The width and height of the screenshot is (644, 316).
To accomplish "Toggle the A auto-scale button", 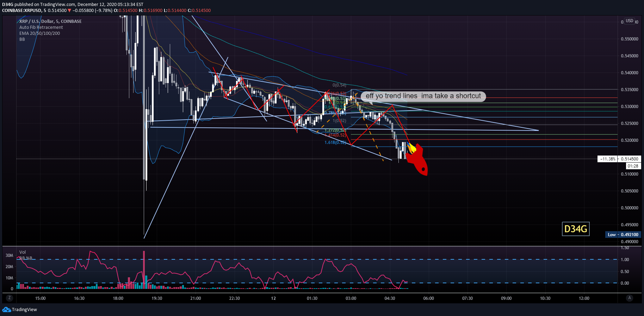I will [x=630, y=298].
